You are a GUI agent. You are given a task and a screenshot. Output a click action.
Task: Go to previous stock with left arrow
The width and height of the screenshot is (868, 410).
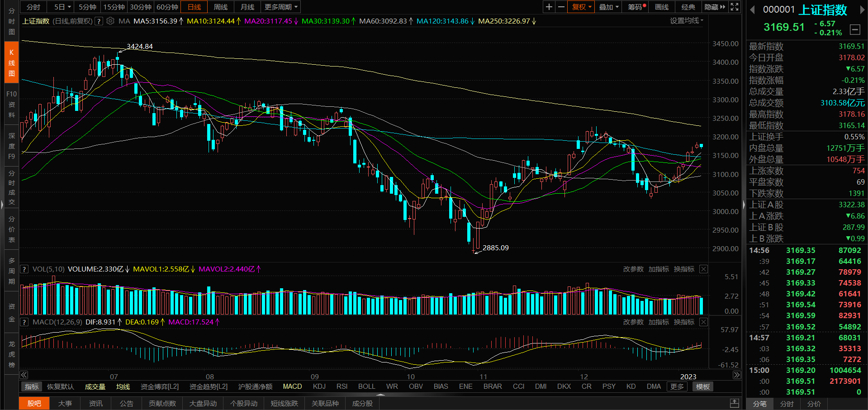pyautogui.click(x=752, y=10)
